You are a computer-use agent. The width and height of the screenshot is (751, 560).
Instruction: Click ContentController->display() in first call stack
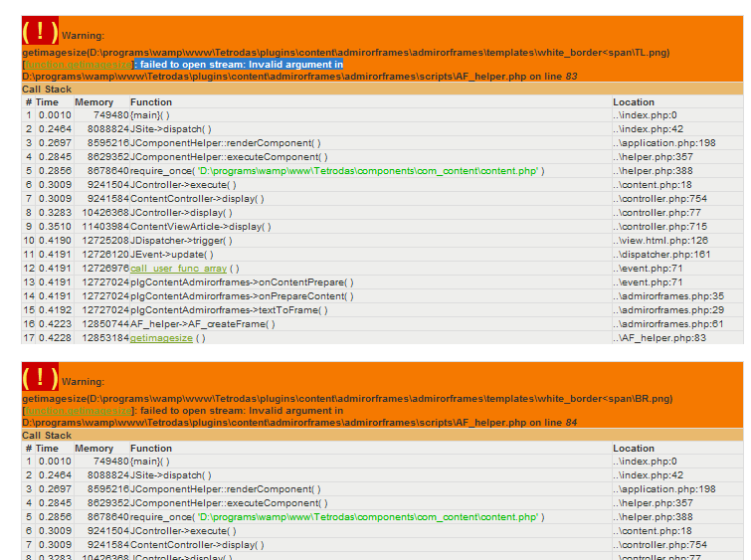pos(197,199)
